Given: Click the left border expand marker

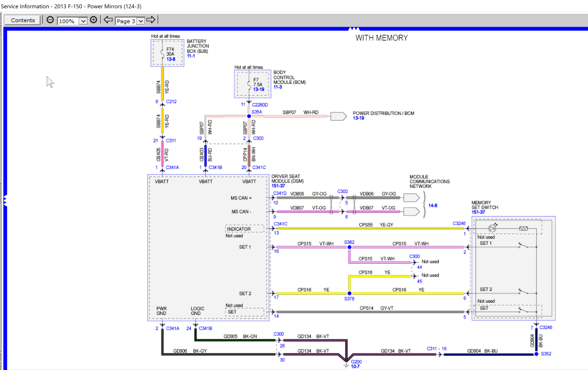Looking at the screenshot, I should (x=5, y=200).
